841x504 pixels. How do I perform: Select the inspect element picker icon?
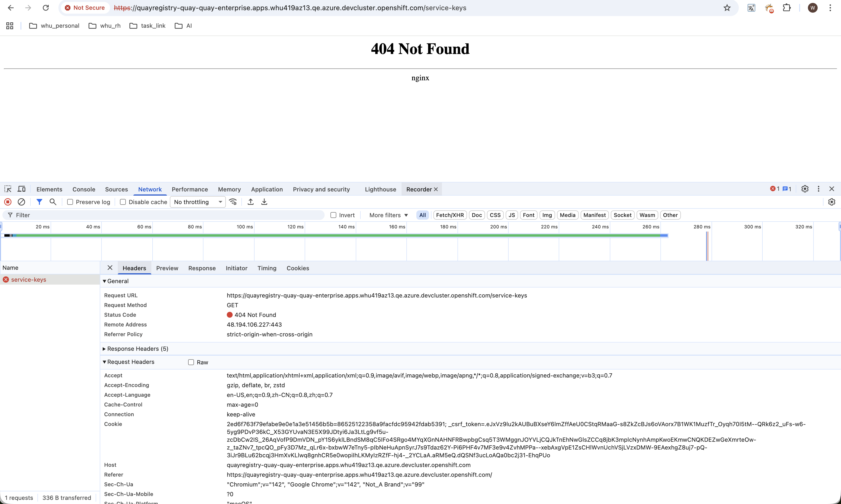point(8,189)
